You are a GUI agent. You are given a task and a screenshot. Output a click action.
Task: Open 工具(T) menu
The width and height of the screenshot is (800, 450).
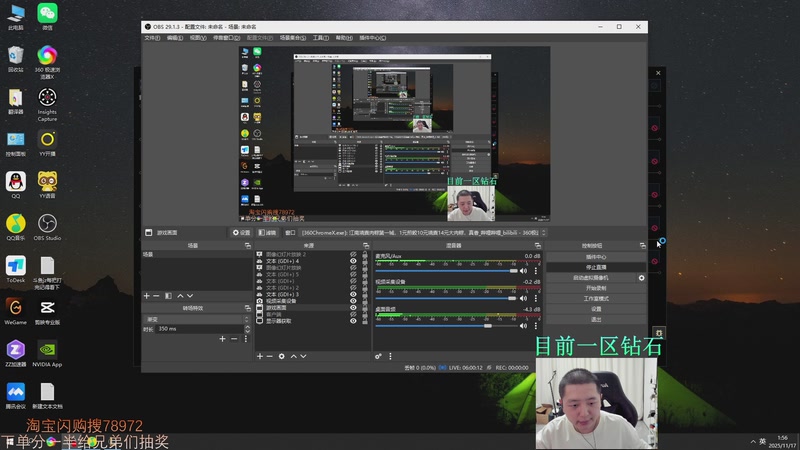point(321,38)
